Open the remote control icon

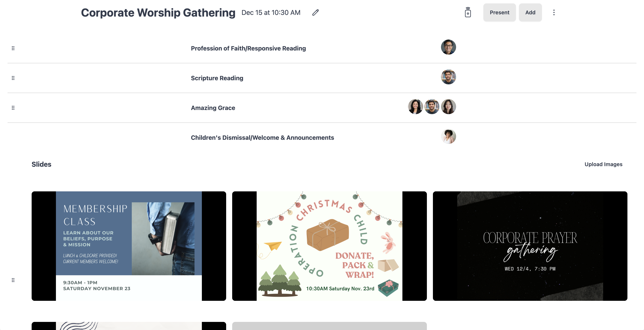coord(468,12)
